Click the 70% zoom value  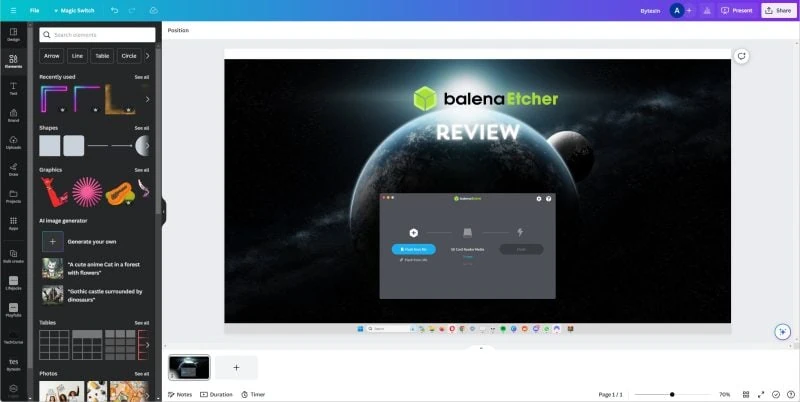[724, 394]
